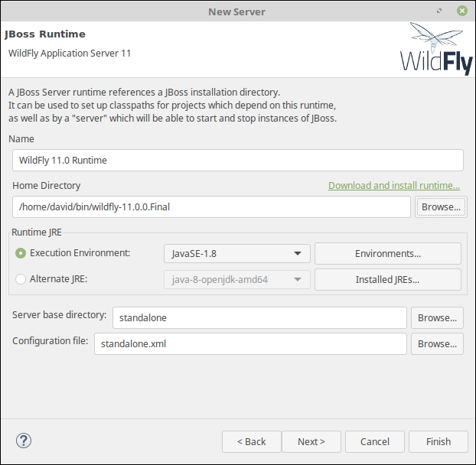Screen dimensions: 476x465
Task: Click the JBoss Runtime heading text
Action: coord(45,34)
